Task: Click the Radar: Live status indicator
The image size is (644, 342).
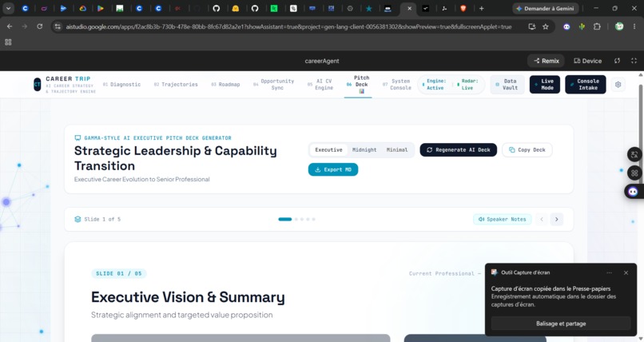Action: (x=468, y=85)
